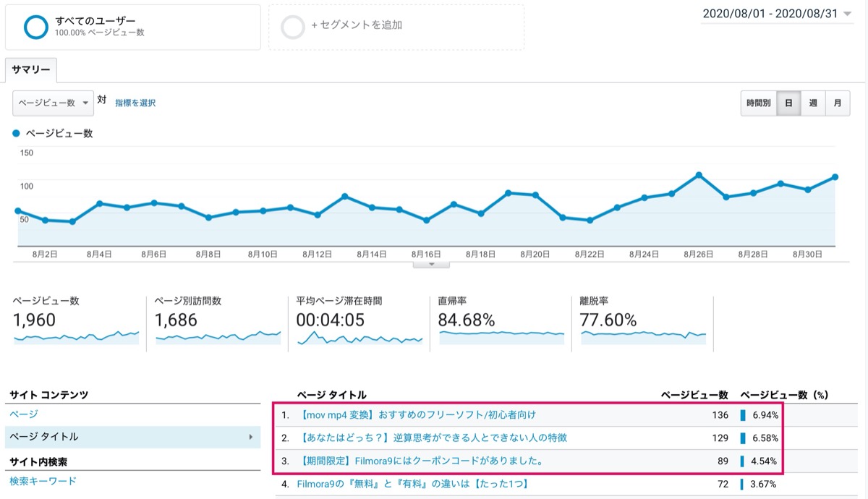The width and height of the screenshot is (868, 499).
Task: Switch chart to 時間別 view
Action: (758, 103)
